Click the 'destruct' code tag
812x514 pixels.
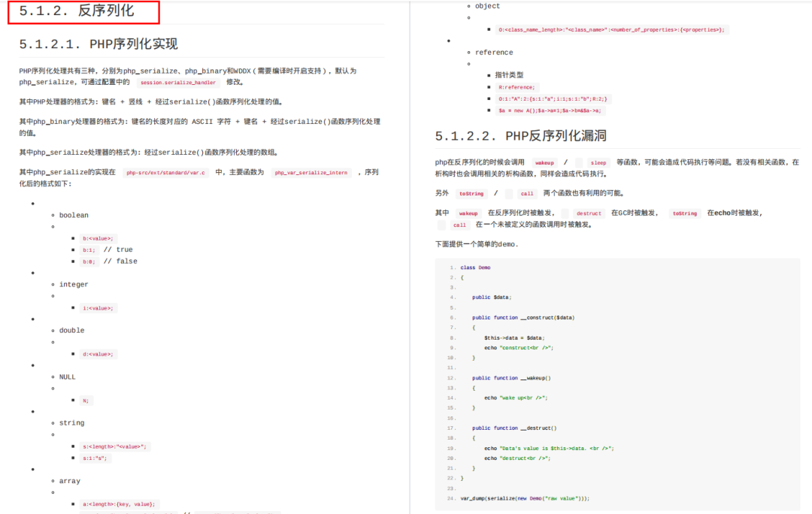click(589, 213)
